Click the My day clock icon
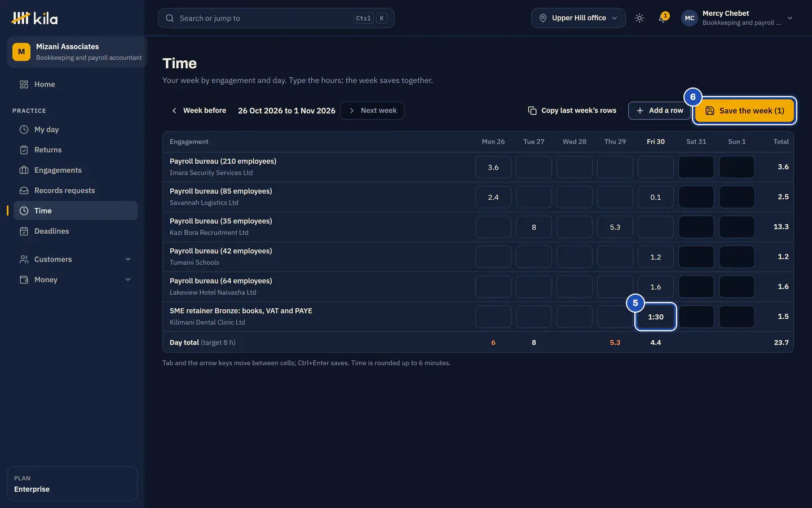This screenshot has width=812, height=508. 24,129
